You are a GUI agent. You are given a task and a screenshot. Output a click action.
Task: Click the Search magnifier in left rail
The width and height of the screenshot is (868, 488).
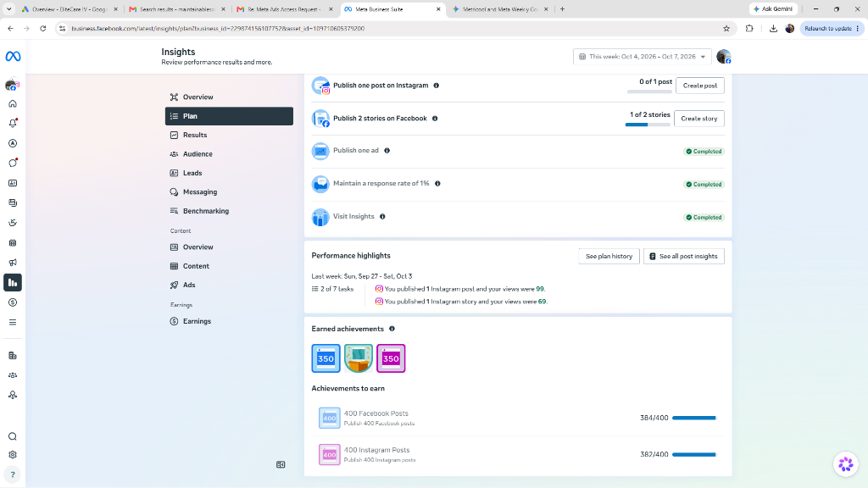13,436
